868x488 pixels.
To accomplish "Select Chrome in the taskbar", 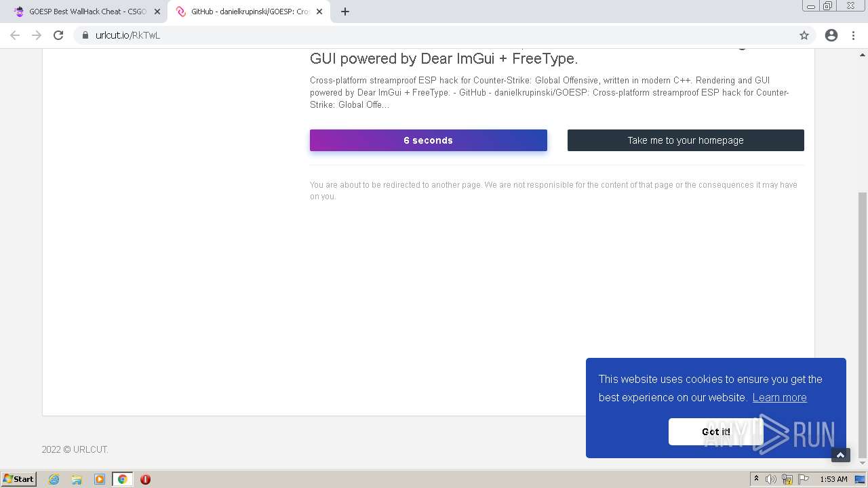I will (122, 479).
